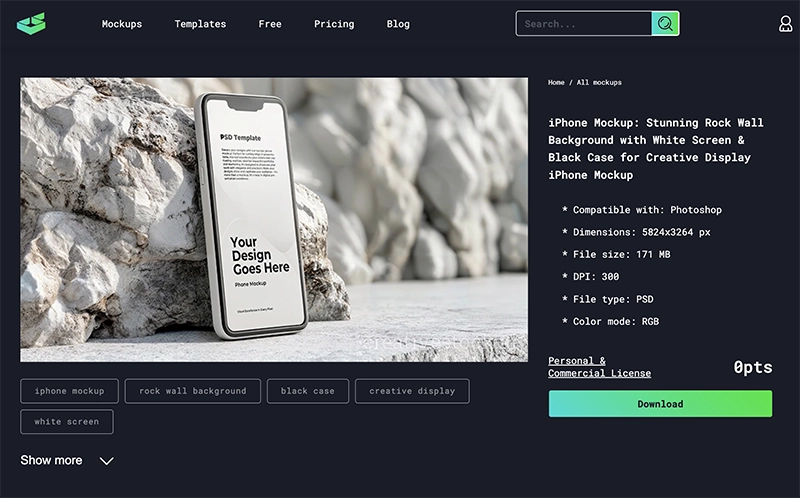Click the 'white screen' tag

pos(67,422)
